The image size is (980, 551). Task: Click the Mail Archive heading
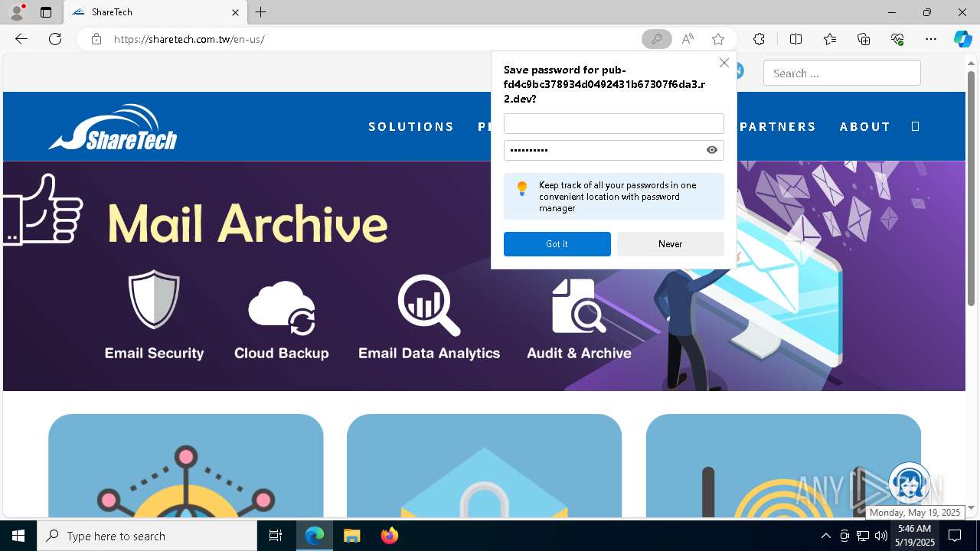click(x=247, y=223)
